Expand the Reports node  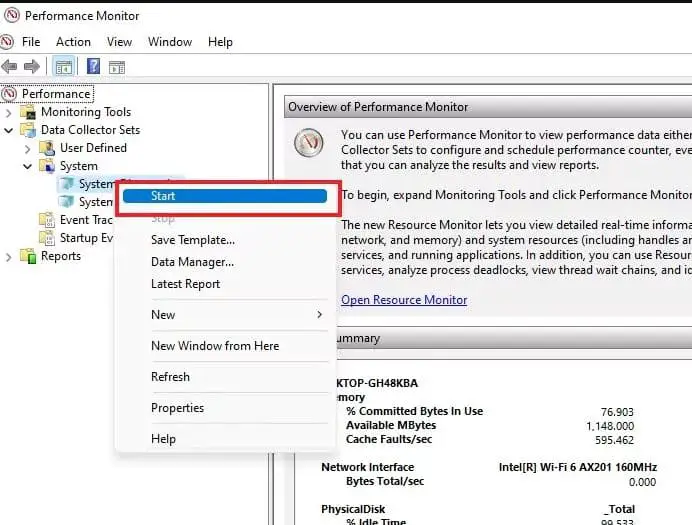[8, 257]
